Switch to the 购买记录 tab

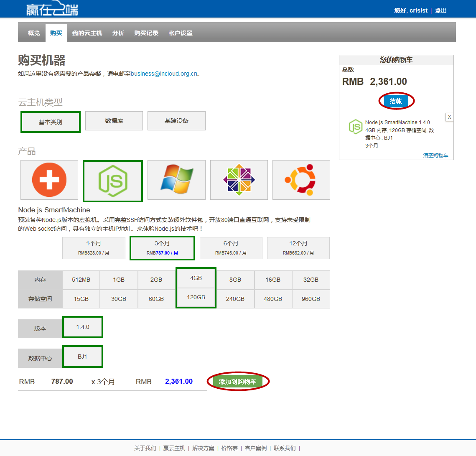(146, 33)
